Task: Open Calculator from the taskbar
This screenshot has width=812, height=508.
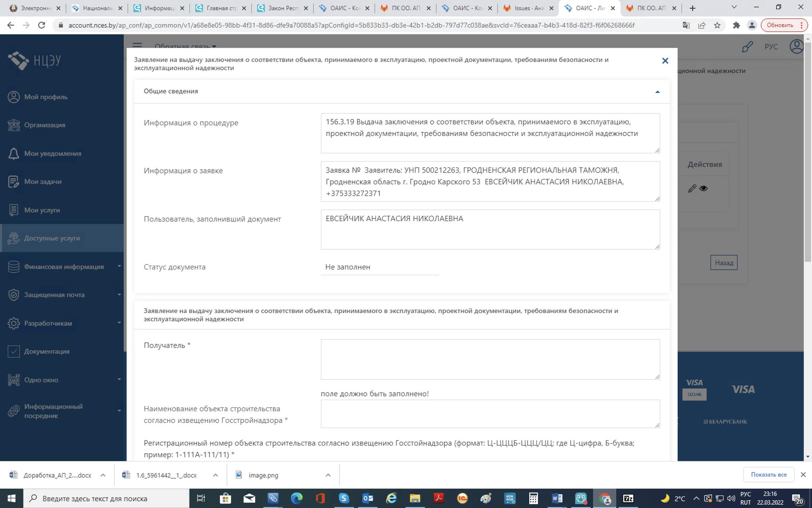Action: click(x=533, y=498)
